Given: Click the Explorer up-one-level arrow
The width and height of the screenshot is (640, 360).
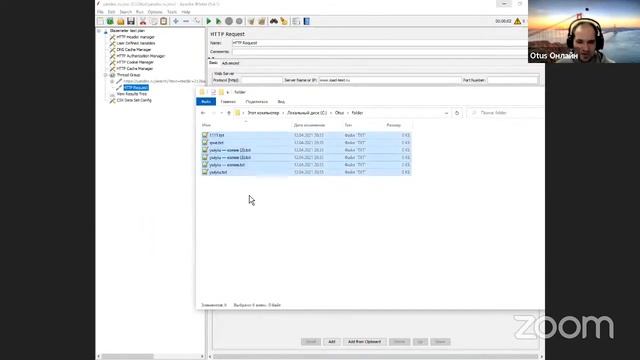Looking at the screenshot, I should [229, 113].
